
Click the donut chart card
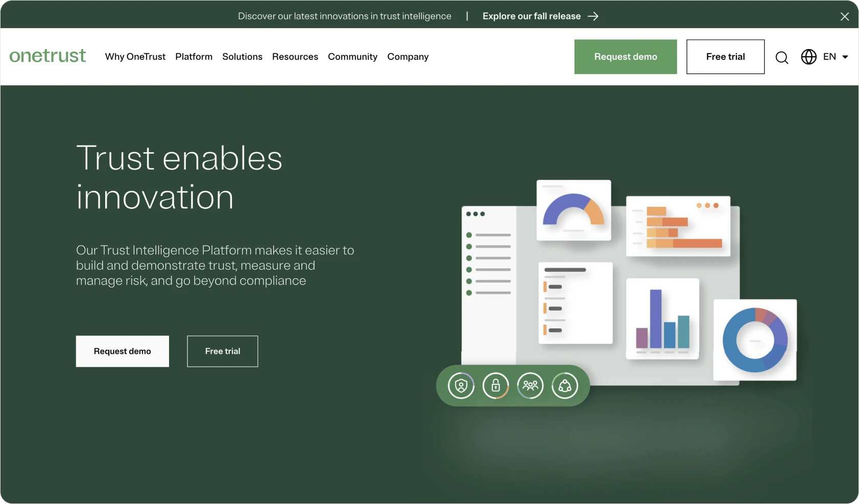tap(755, 340)
